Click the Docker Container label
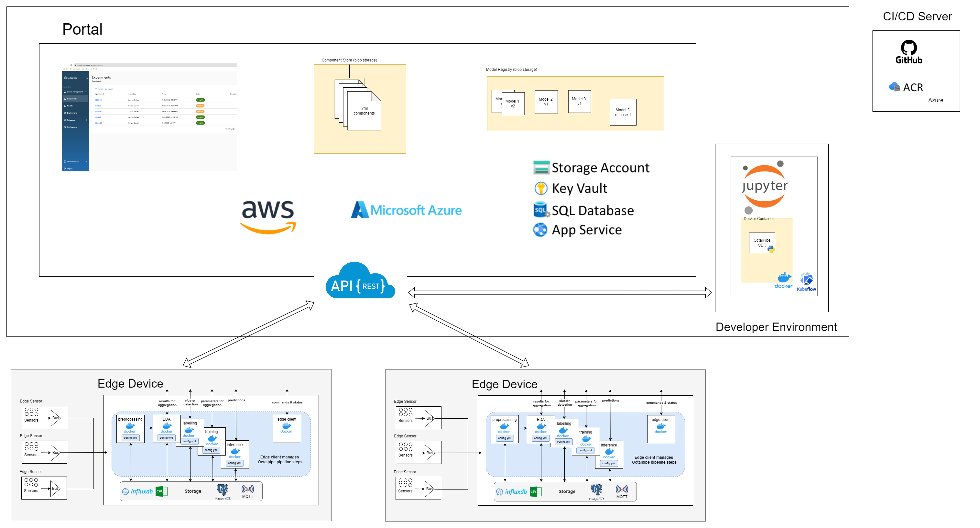The height and width of the screenshot is (528, 980). (x=758, y=218)
